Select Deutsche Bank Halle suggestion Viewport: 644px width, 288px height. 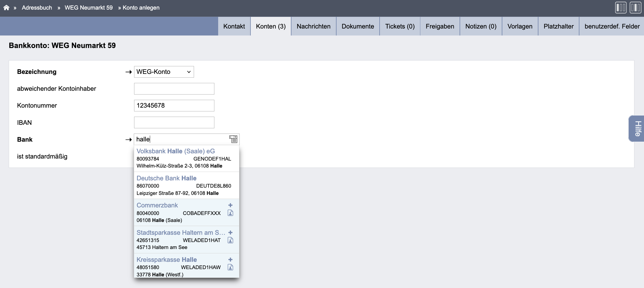pos(186,186)
